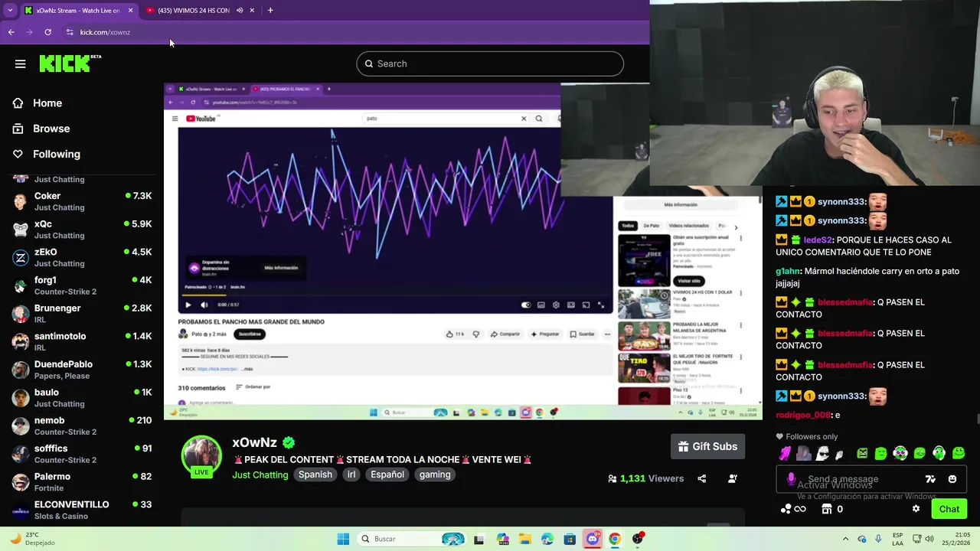Open OBS Studio from the taskbar
Image resolution: width=980 pixels, height=551 pixels.
tap(638, 539)
